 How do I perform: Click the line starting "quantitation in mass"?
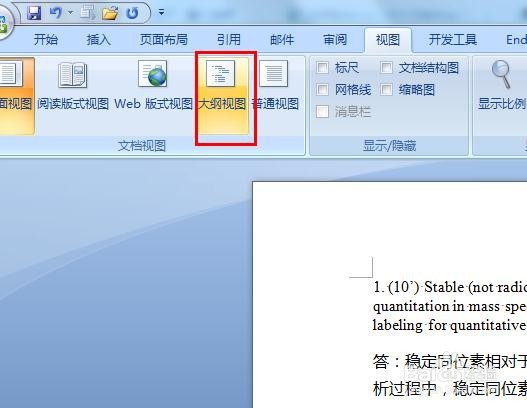pos(450,307)
